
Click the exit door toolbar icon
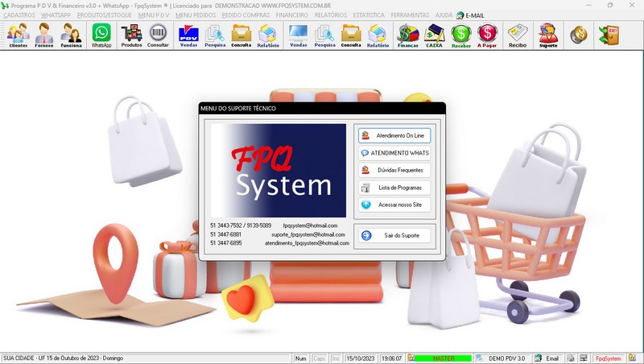(609, 35)
